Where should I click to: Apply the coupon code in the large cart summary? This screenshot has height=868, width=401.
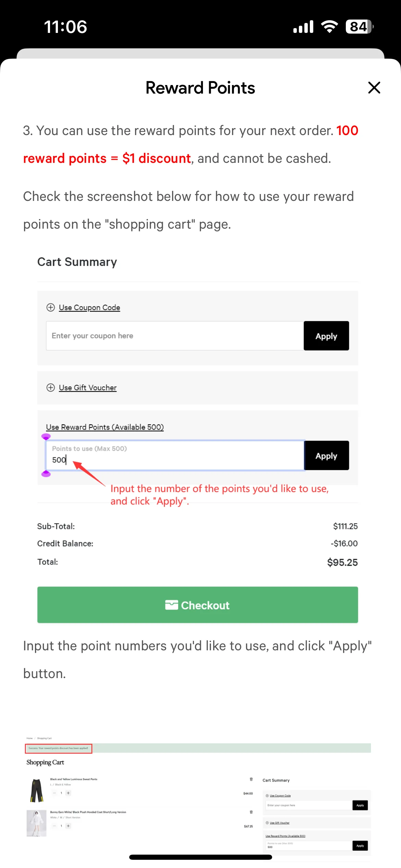click(x=326, y=336)
